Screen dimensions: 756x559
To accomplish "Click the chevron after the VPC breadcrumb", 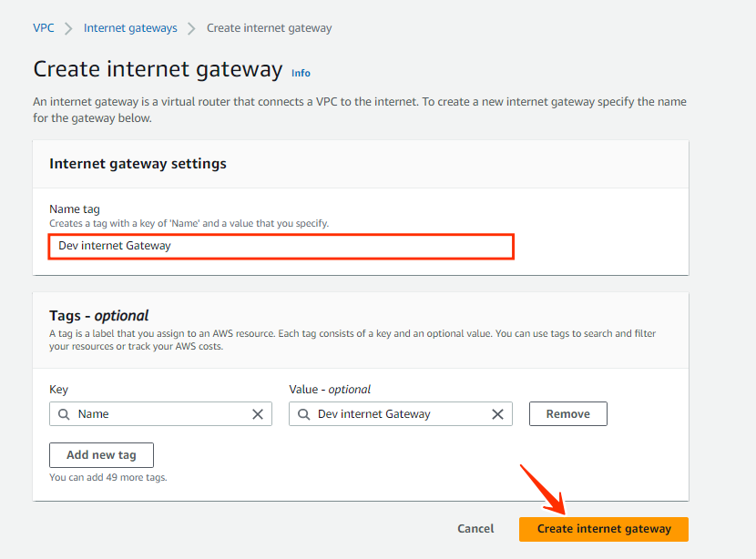I will pyautogui.click(x=66, y=28).
